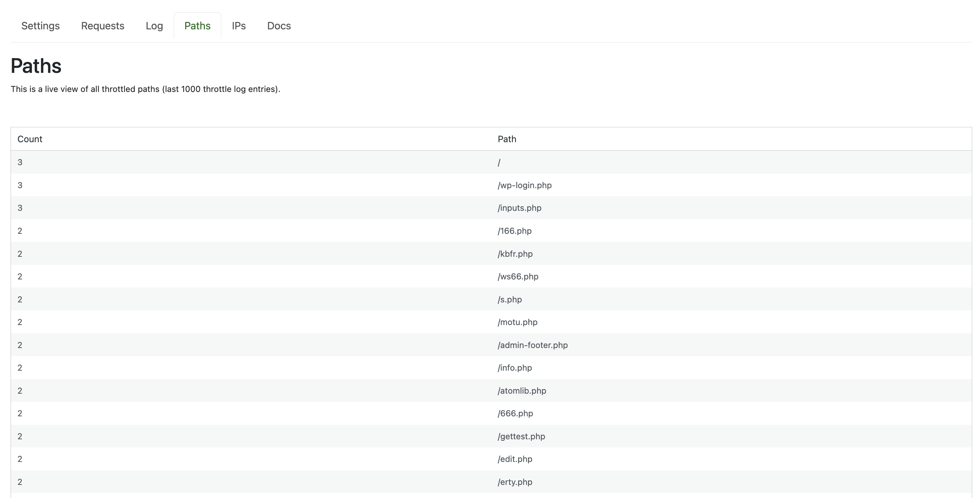Click the /inputs.php path entry
The height and width of the screenshot is (498, 980).
pos(519,208)
